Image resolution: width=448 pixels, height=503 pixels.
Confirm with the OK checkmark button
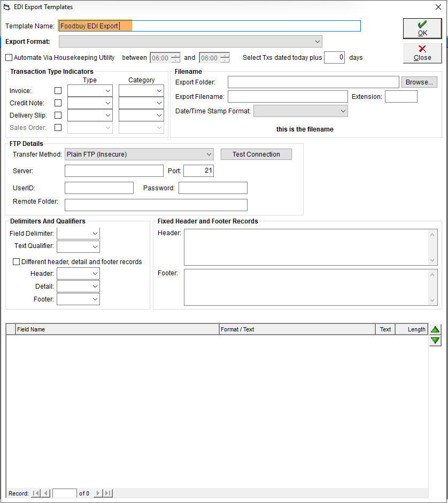tap(422, 28)
